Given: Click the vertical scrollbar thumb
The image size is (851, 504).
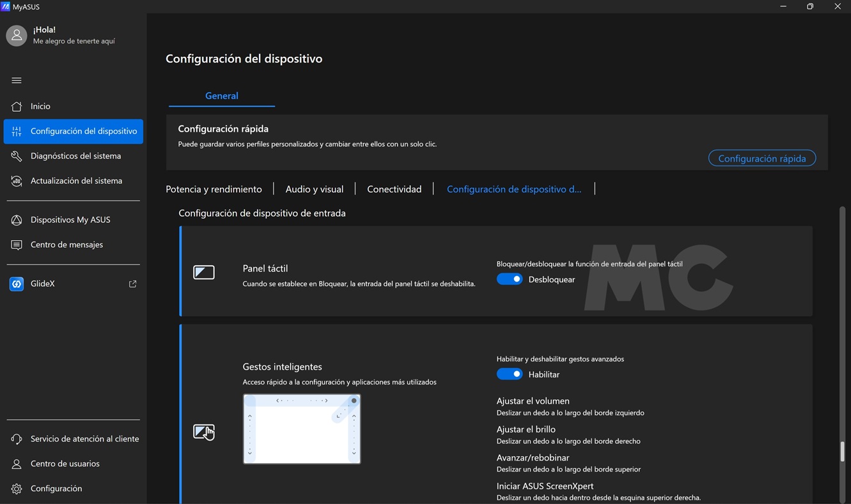Looking at the screenshot, I should pos(842,451).
